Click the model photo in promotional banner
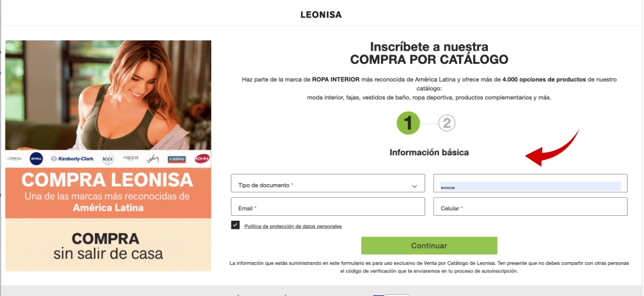Viewport: 644px width, 296px height. click(x=108, y=95)
